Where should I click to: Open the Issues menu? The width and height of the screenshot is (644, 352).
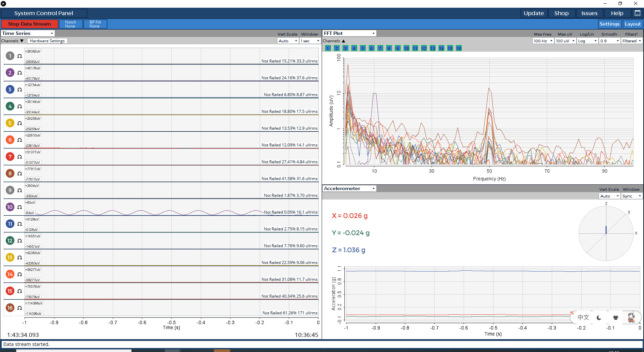point(589,13)
